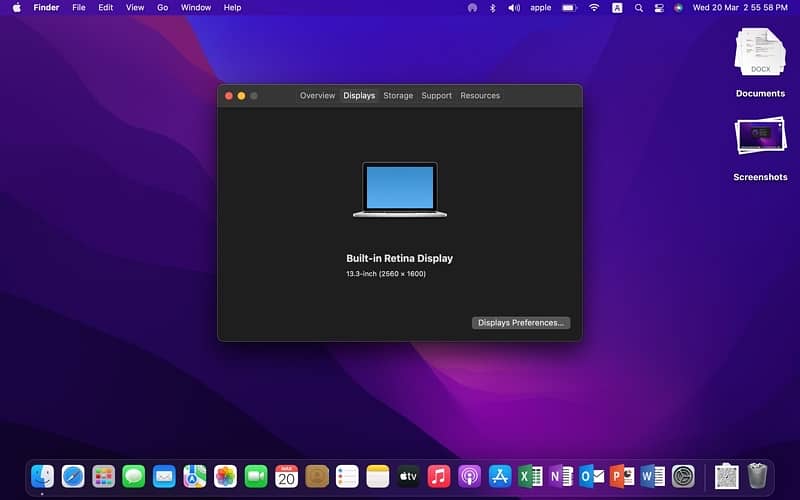Expand the Go menu
This screenshot has height=500, width=800.
tap(162, 8)
